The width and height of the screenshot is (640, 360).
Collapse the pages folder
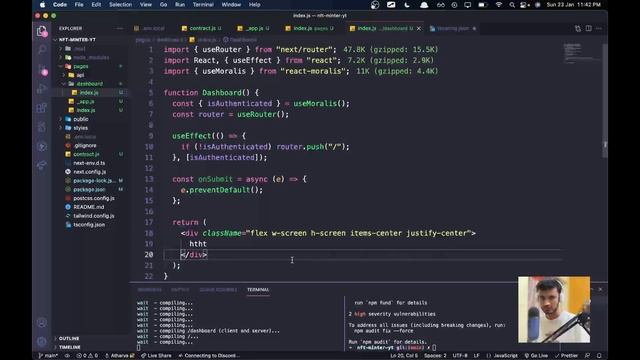pos(81,66)
